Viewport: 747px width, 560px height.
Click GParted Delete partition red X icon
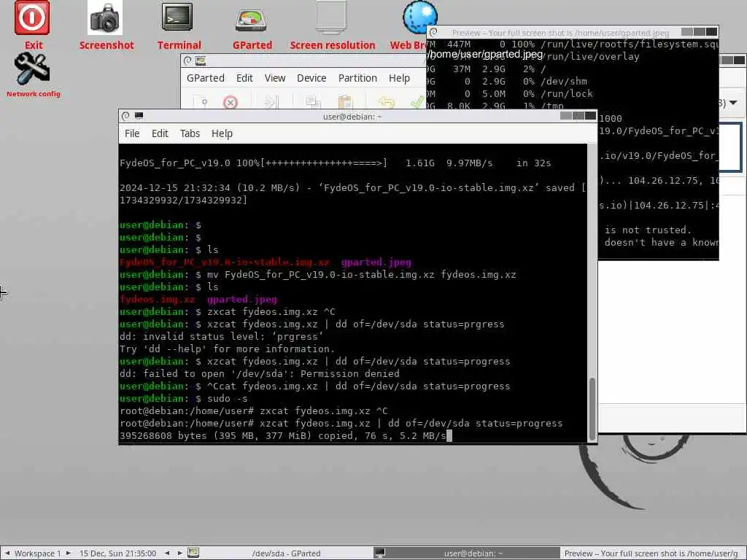(230, 102)
